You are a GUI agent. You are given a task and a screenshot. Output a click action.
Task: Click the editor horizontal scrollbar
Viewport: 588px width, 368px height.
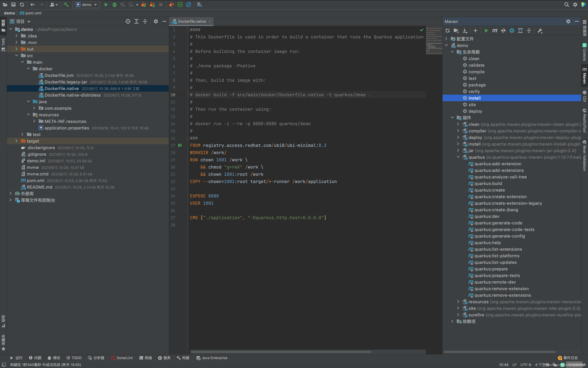[x=281, y=352]
